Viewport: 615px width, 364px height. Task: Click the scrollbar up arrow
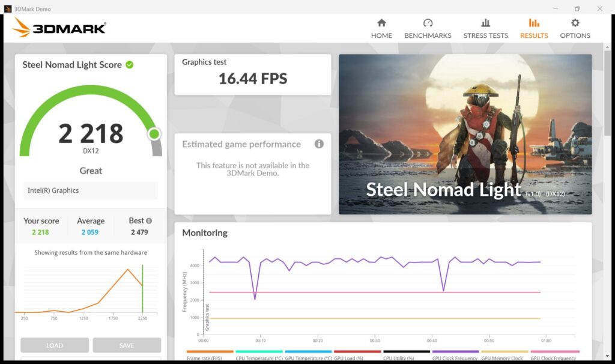coord(608,47)
